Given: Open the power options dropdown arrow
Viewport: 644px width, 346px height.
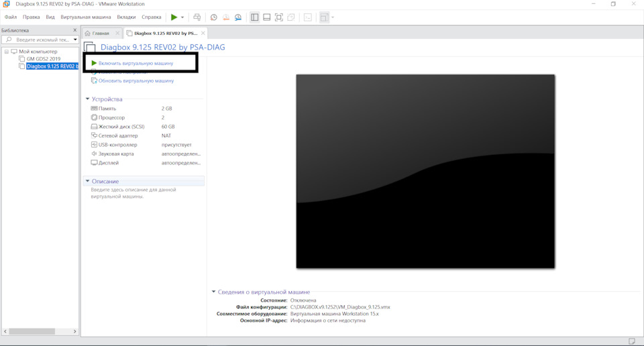Looking at the screenshot, I should 182,17.
